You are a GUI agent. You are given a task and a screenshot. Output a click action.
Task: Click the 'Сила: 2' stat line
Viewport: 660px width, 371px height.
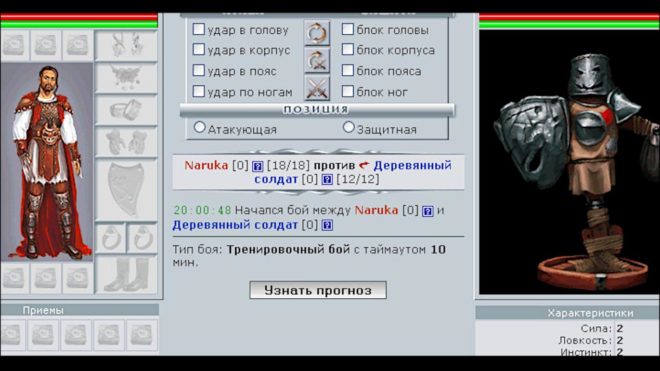click(601, 328)
